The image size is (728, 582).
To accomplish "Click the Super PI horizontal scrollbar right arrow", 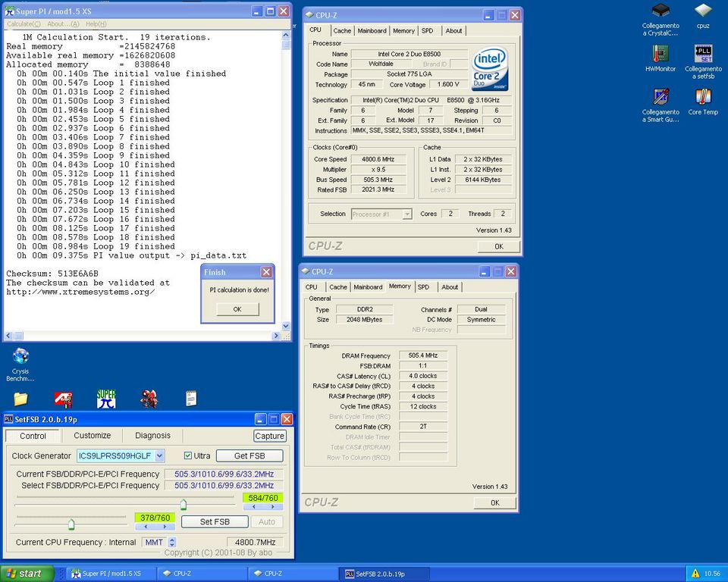I will (x=277, y=336).
